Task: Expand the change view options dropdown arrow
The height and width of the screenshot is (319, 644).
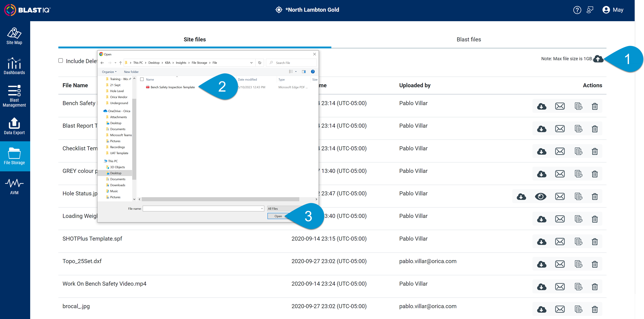Action: tap(296, 72)
